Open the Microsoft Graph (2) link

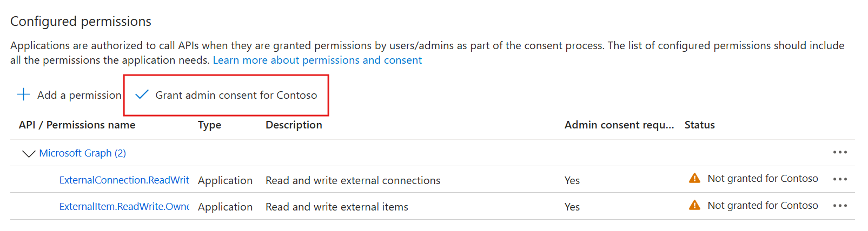coord(82,153)
